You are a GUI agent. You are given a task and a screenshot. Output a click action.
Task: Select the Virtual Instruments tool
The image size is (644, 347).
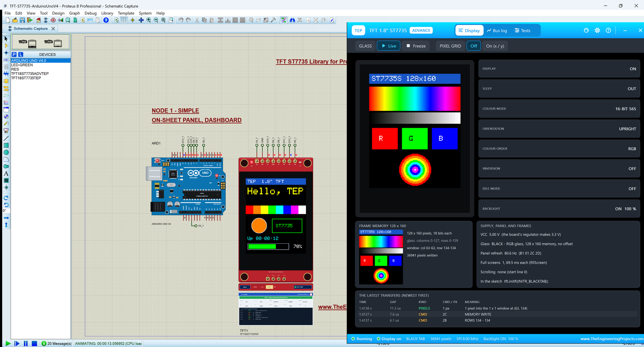[x=6, y=131]
